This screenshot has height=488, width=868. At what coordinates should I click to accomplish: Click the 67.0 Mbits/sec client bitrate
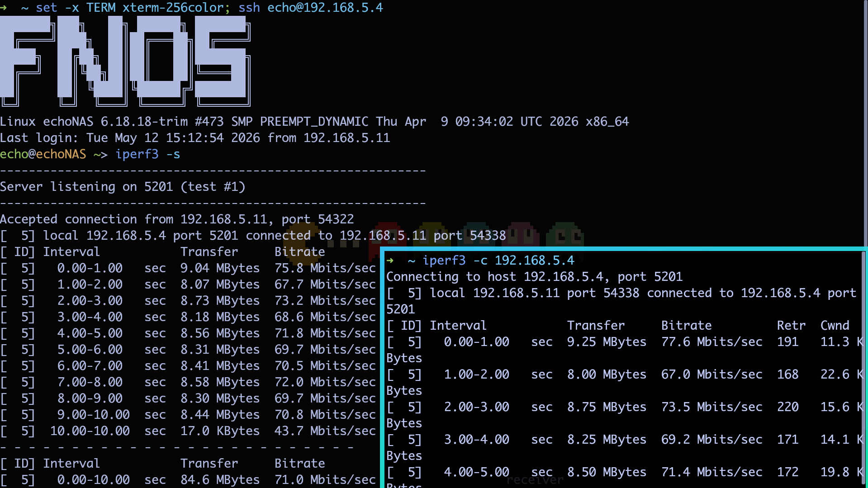pyautogui.click(x=712, y=374)
